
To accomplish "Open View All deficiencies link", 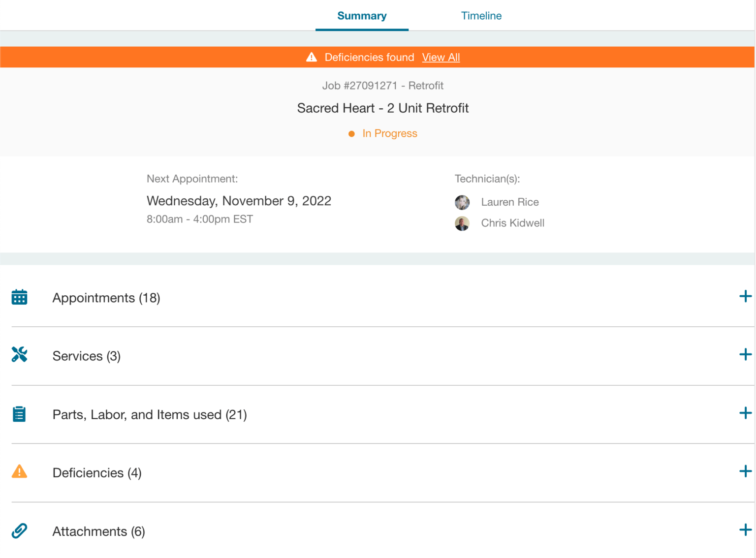I will click(441, 57).
